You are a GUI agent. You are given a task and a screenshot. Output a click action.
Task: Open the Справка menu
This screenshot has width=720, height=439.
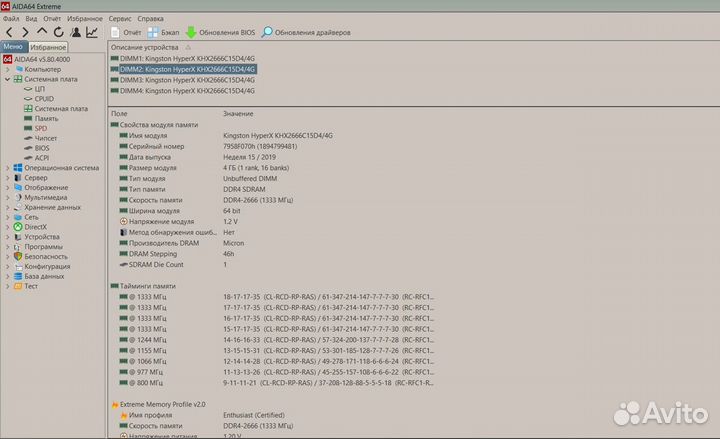150,19
